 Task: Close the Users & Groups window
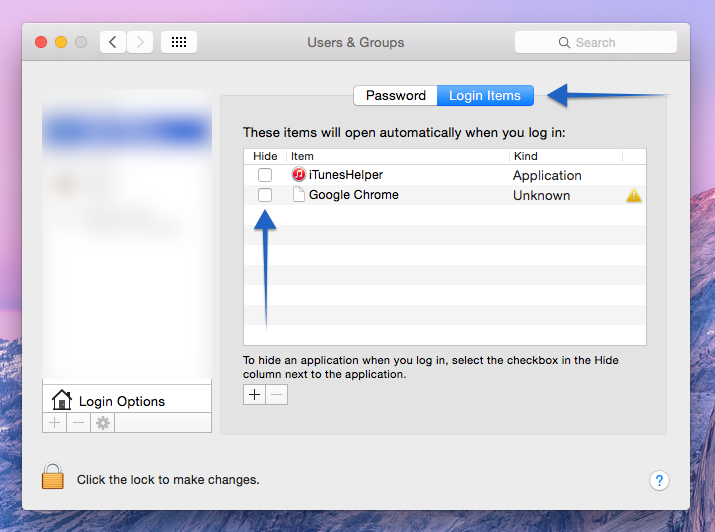click(41, 42)
